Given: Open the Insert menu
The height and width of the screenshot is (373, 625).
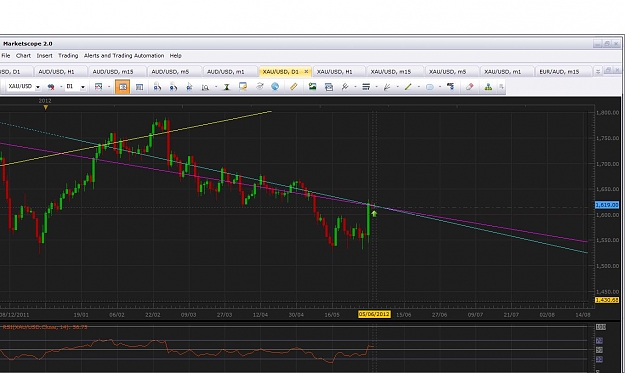Looking at the screenshot, I should coord(44,56).
